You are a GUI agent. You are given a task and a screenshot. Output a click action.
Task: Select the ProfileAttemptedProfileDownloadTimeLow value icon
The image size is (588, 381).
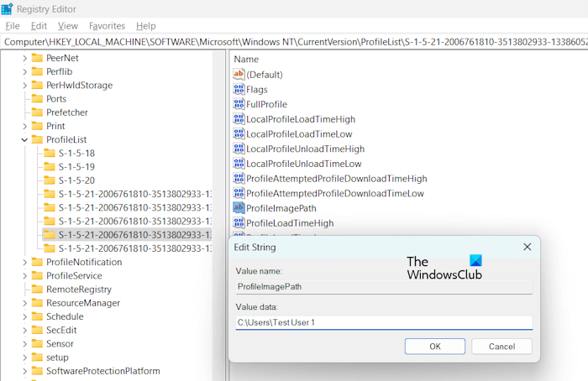tap(239, 192)
